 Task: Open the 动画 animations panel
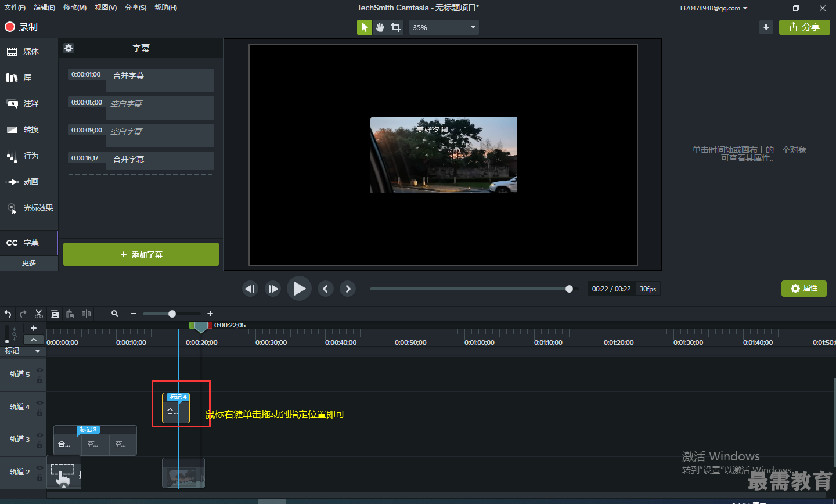pos(23,182)
